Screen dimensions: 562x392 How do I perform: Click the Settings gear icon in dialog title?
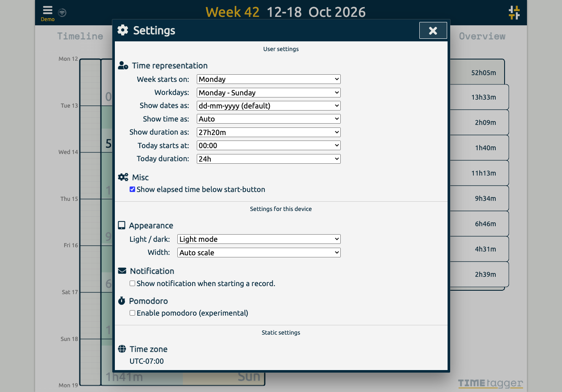coord(123,30)
